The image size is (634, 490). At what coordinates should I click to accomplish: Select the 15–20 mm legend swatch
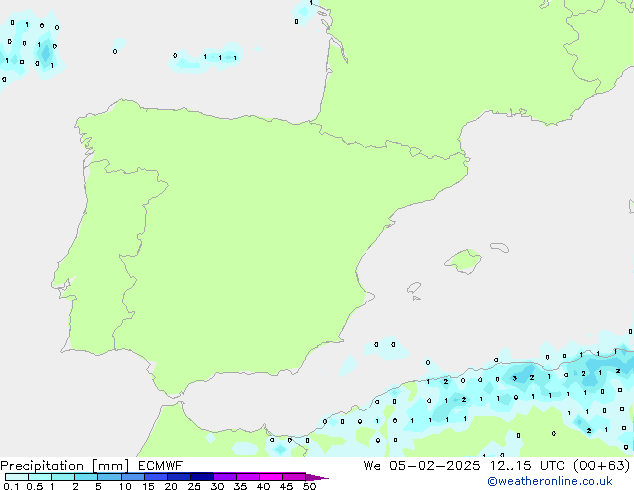(x=155, y=477)
